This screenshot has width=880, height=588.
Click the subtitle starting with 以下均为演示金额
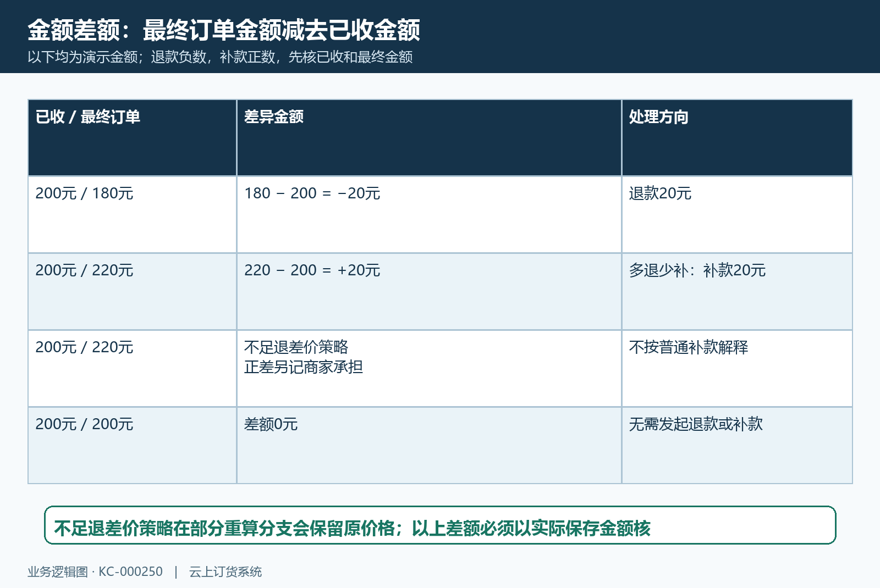[x=220, y=57]
